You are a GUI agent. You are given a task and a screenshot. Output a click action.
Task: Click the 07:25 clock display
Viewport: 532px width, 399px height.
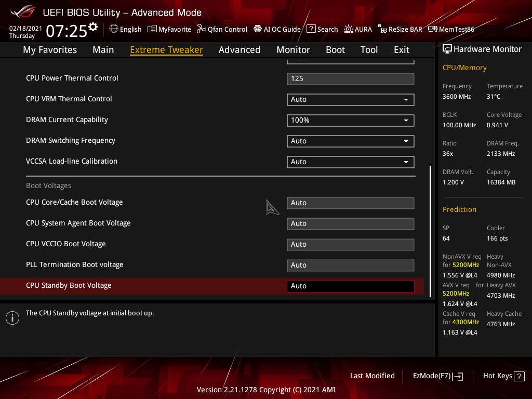[66, 31]
